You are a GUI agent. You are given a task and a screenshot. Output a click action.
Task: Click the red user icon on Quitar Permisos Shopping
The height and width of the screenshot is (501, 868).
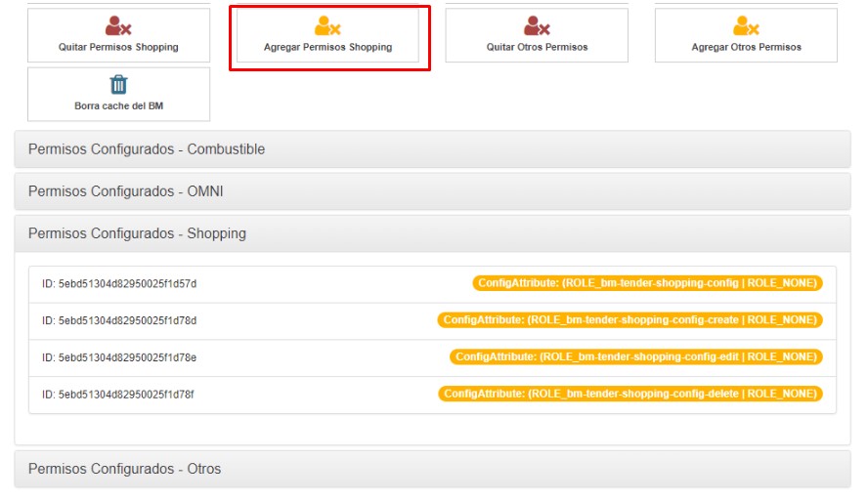118,26
